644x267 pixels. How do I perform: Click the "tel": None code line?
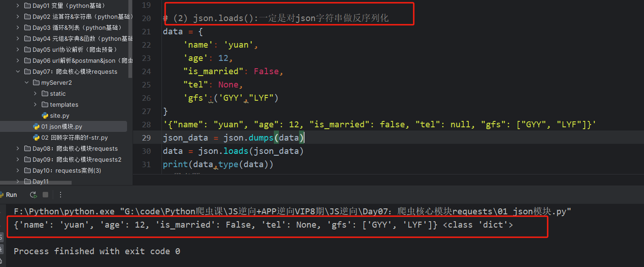(x=213, y=85)
